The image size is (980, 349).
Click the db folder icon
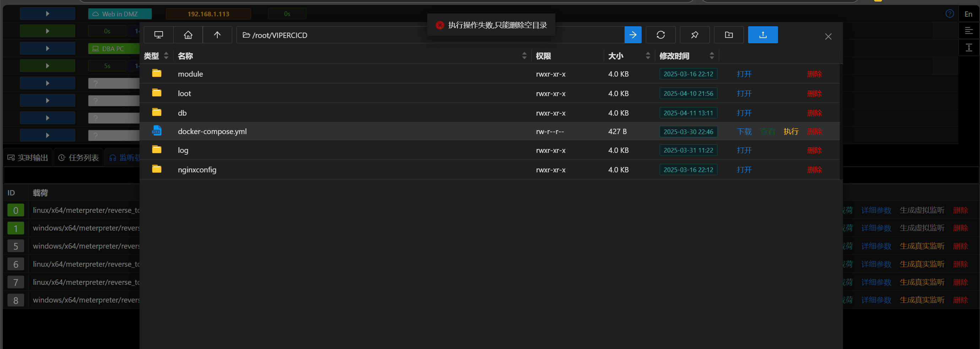(157, 112)
